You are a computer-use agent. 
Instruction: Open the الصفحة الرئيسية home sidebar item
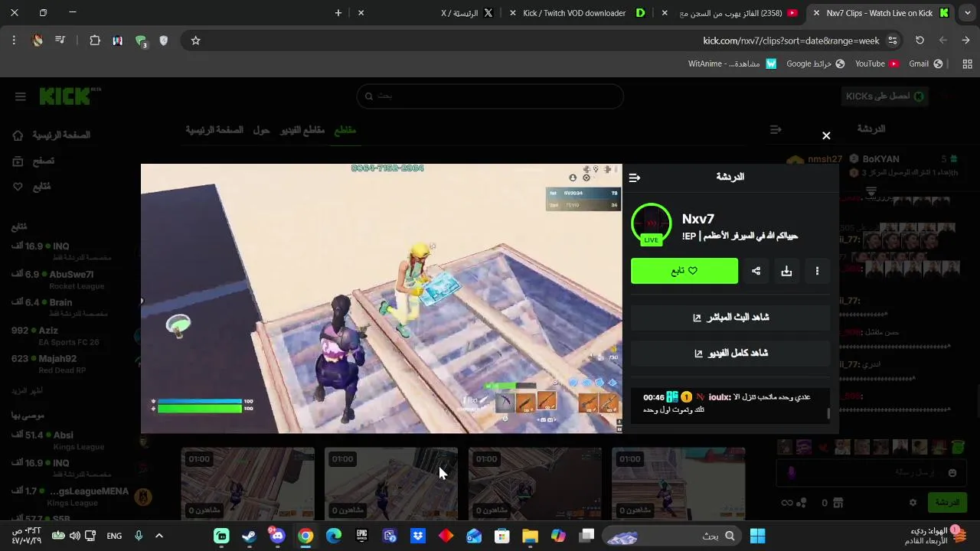[x=52, y=135]
